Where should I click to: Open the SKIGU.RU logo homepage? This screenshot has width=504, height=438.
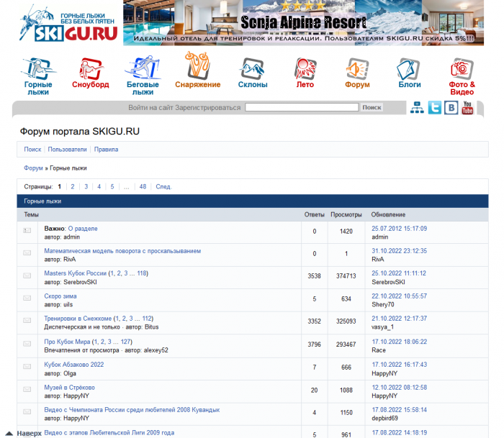tap(68, 23)
